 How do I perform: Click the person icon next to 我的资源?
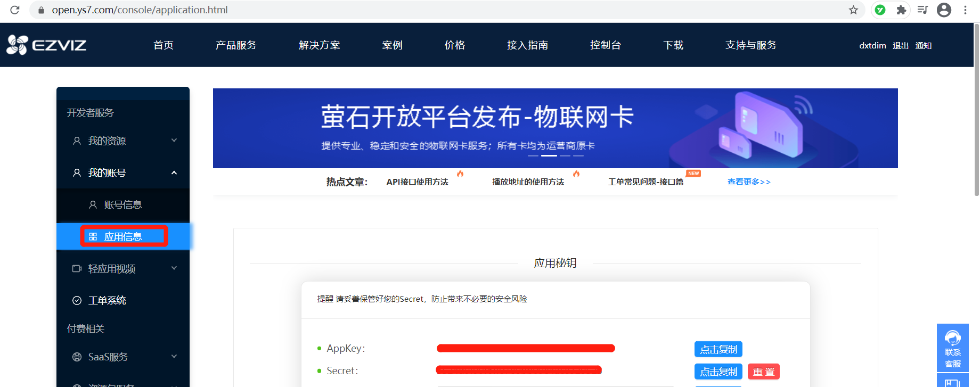(x=77, y=141)
